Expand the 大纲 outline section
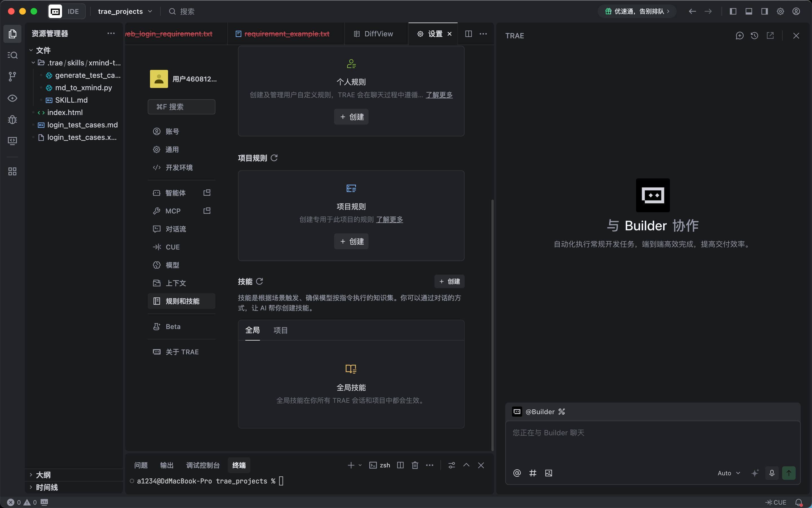Image resolution: width=812 pixels, height=508 pixels. (x=31, y=475)
